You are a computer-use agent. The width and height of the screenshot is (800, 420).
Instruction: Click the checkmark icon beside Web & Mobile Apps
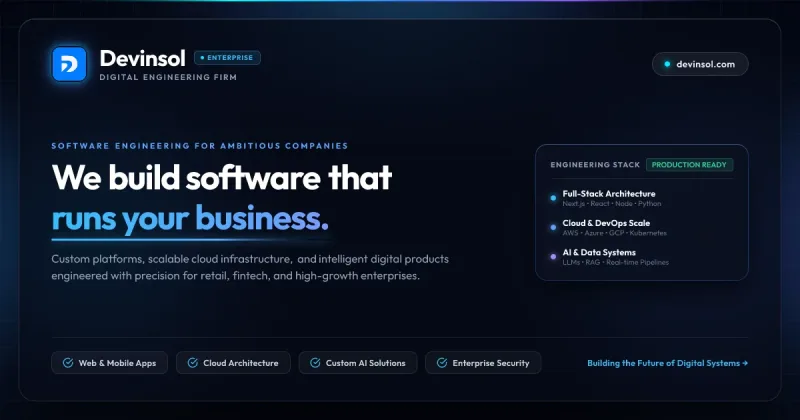(68, 363)
